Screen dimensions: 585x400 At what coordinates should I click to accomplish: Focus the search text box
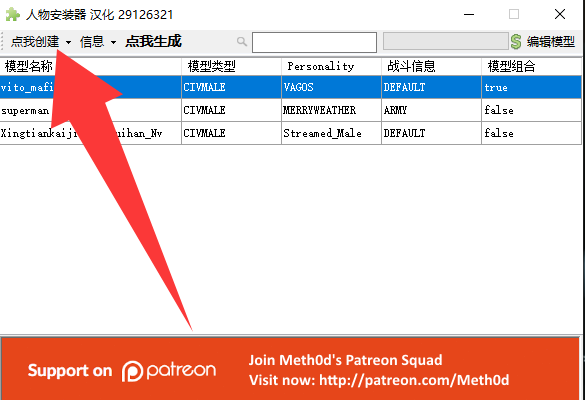point(314,42)
